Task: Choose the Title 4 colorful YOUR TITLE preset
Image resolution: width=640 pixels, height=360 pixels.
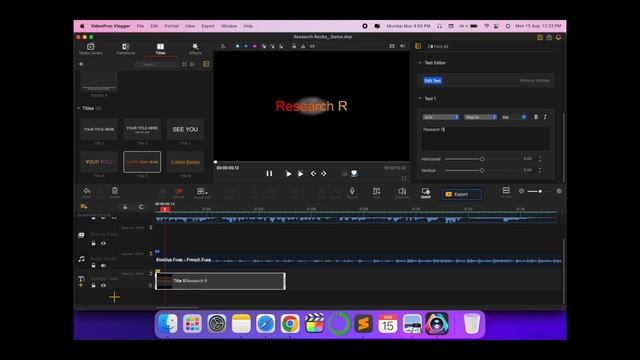Action: [99, 162]
